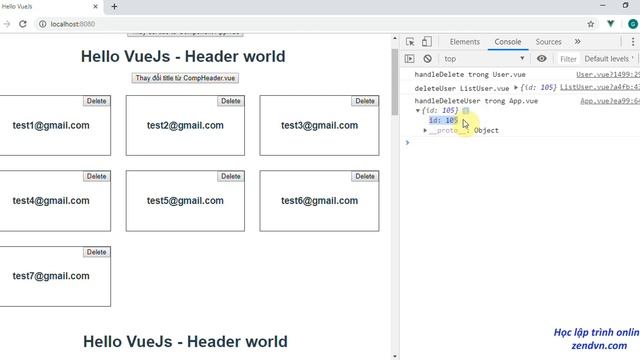Click the page scrollbar up arrow
The height and width of the screenshot is (360, 640).
(x=395, y=38)
